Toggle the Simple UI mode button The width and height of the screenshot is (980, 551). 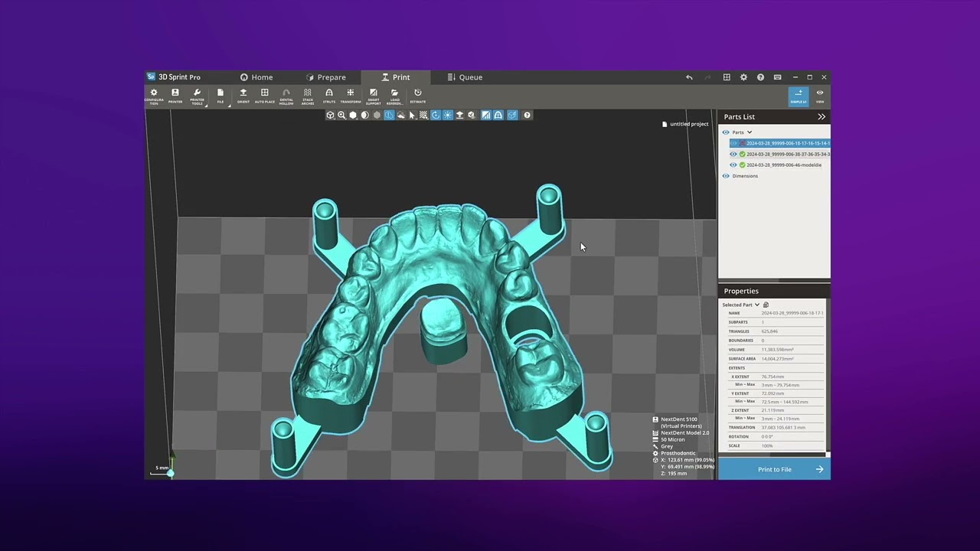799,96
